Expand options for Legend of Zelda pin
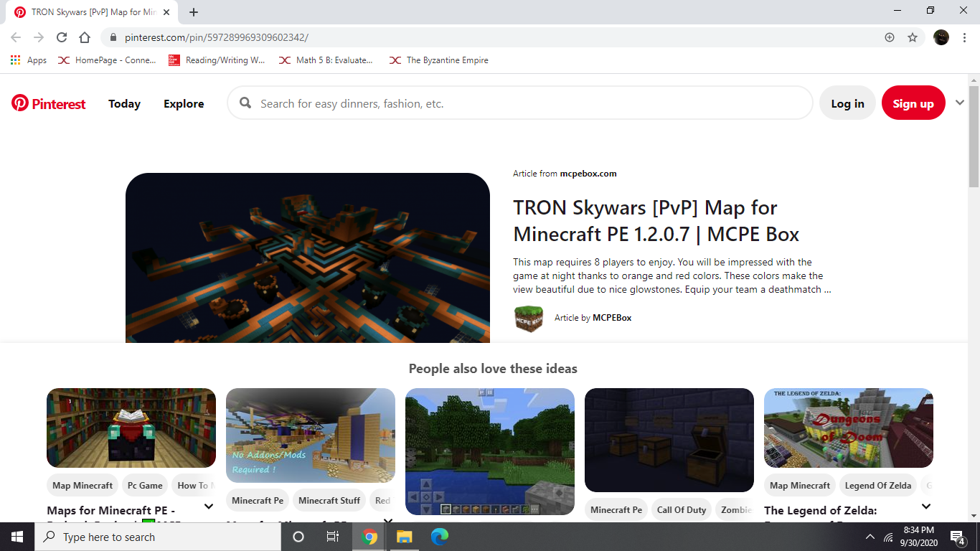Screen dimensions: 980x551 (926, 507)
